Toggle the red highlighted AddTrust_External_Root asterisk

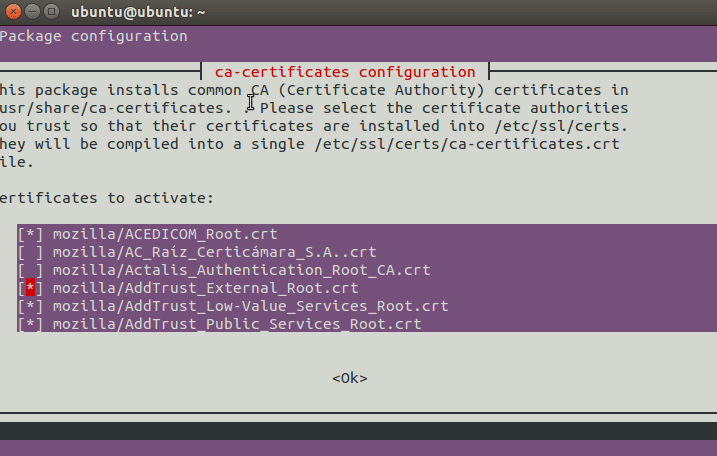click(30, 288)
